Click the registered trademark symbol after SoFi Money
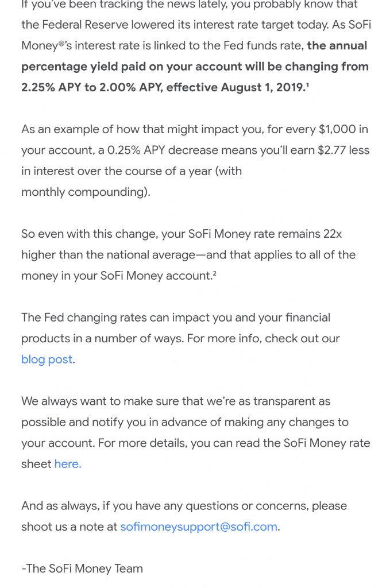The height and width of the screenshot is (588, 386). point(61,42)
